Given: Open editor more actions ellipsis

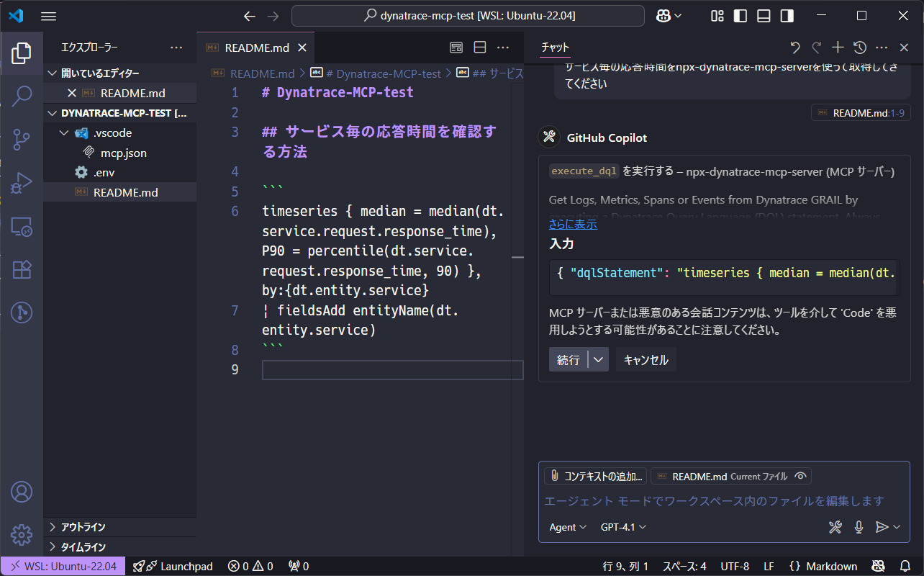Looking at the screenshot, I should pos(503,48).
